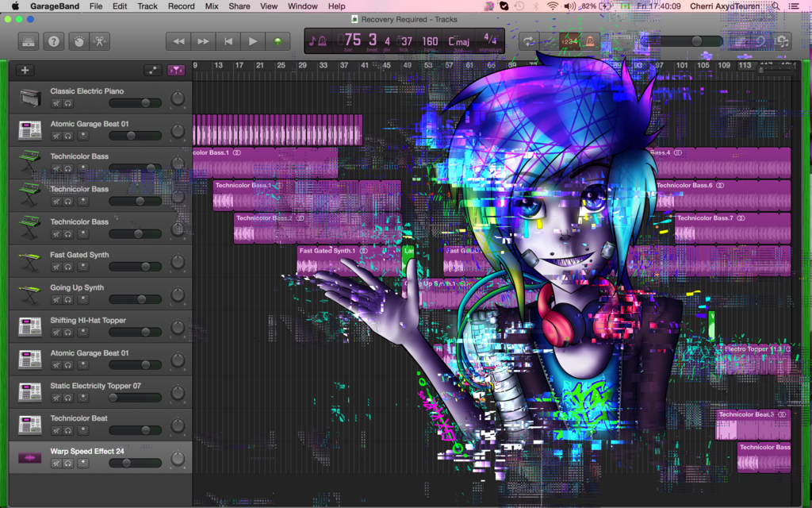Open the Track menu
The image size is (812, 508).
147,6
